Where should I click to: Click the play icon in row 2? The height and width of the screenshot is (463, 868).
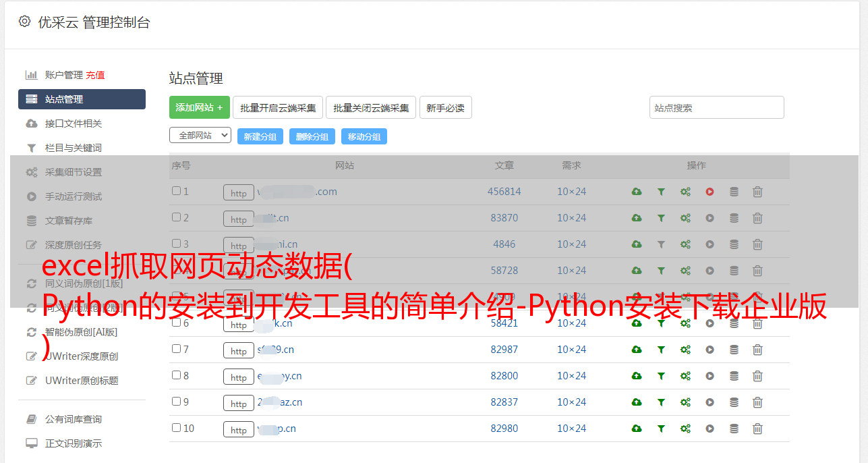pos(710,218)
